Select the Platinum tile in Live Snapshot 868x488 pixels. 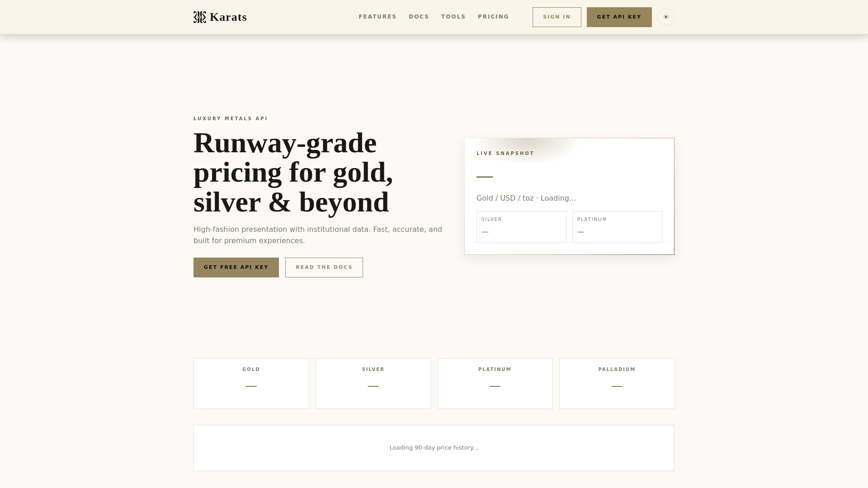click(617, 227)
